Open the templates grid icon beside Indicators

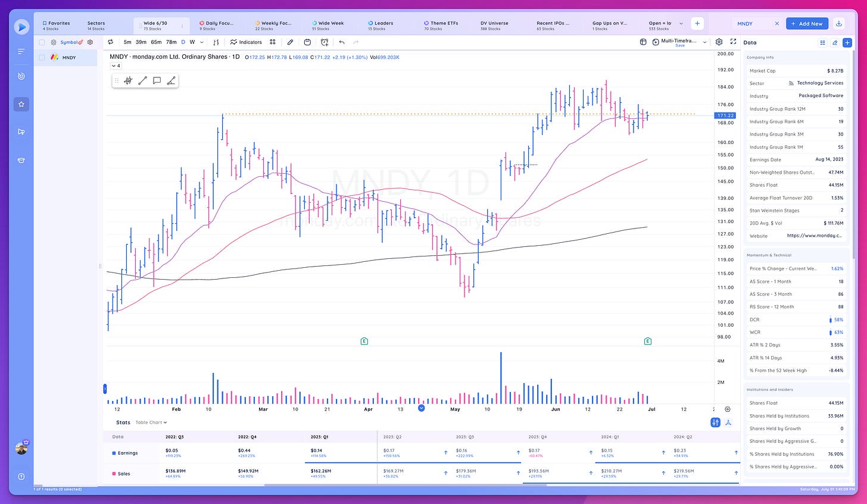273,42
